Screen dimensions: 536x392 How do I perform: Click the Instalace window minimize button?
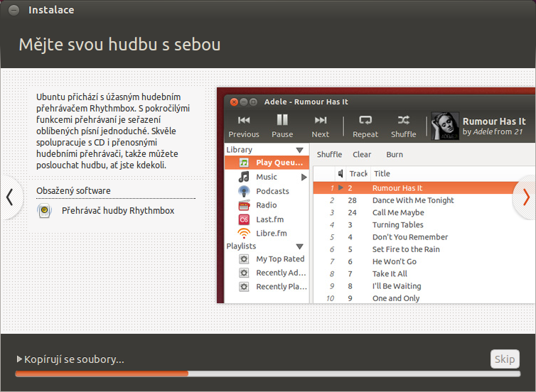14,10
